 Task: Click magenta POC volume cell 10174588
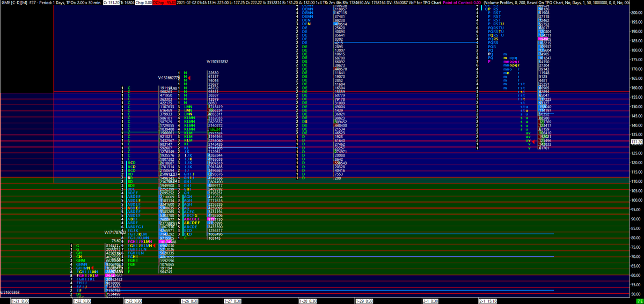pos(166,242)
